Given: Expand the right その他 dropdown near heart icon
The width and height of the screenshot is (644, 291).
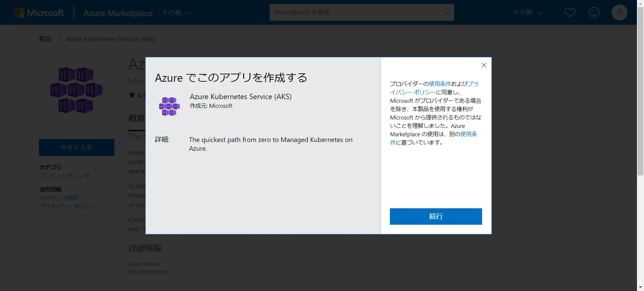Looking at the screenshot, I should (x=528, y=13).
